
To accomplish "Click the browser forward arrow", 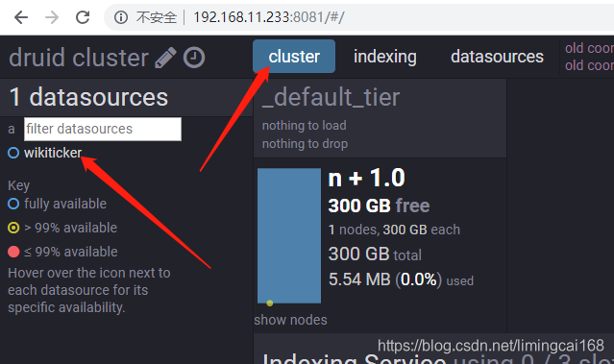I will (x=52, y=17).
